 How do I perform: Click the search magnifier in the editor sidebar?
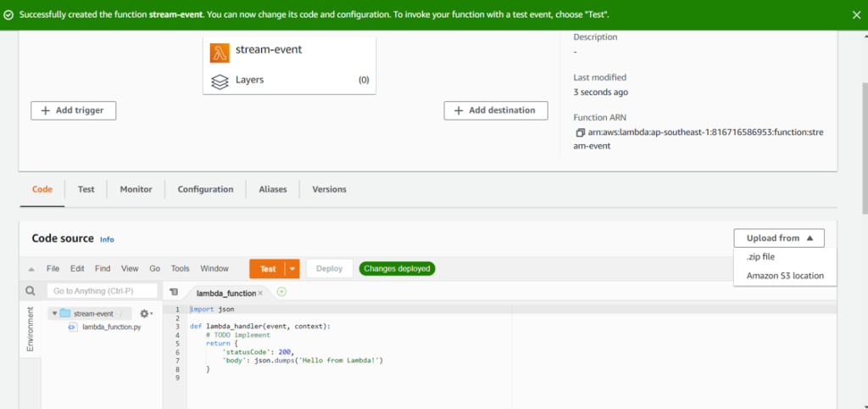(31, 290)
